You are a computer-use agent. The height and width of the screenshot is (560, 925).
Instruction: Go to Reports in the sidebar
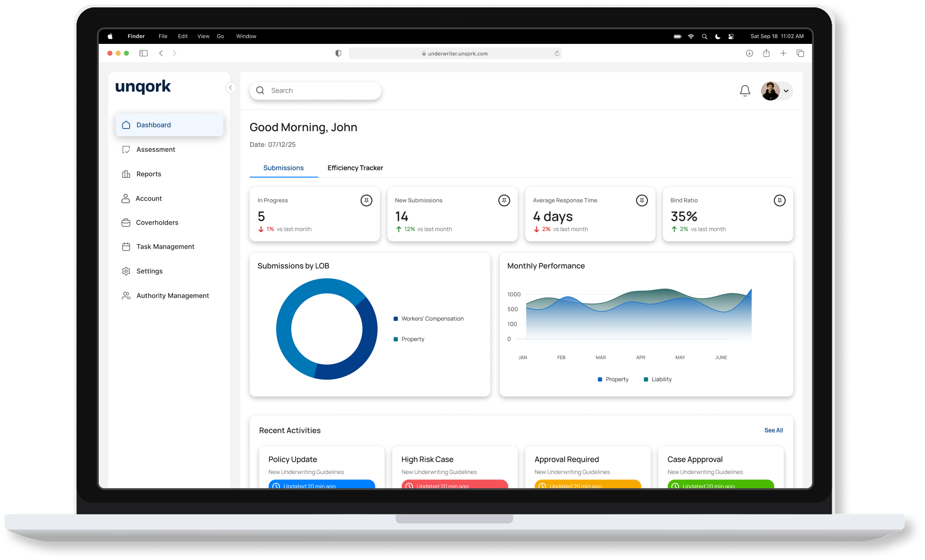[149, 174]
